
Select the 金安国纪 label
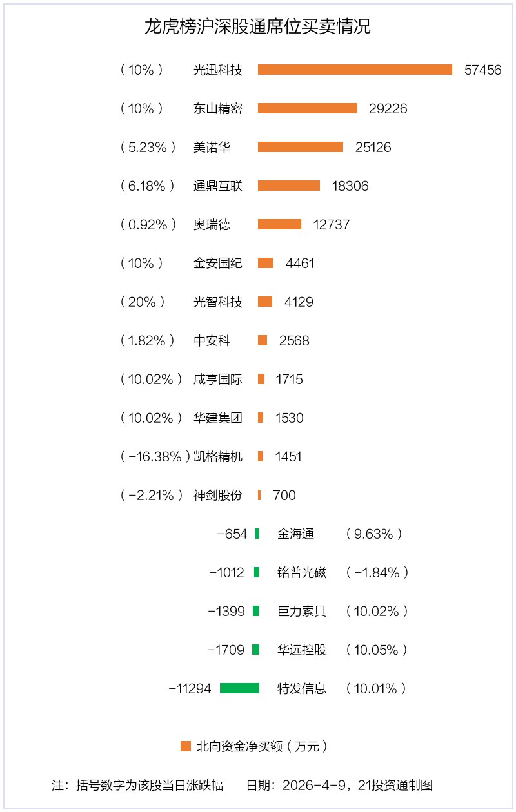[218, 263]
